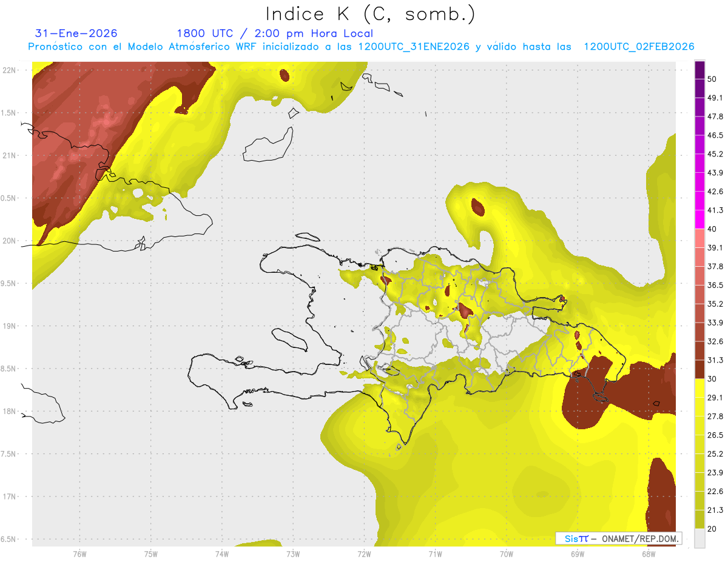Select the legend value "37.8"
The width and height of the screenshot is (728, 562).
pos(715,266)
